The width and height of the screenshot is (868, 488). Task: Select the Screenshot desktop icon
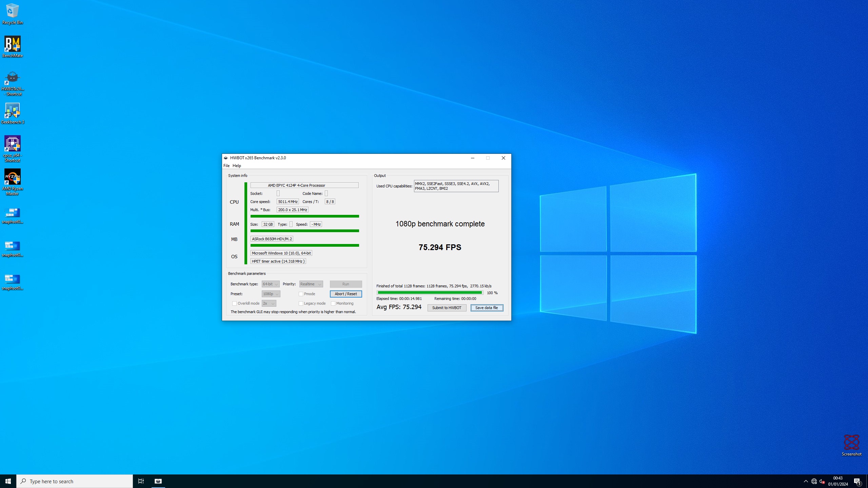pos(851,445)
